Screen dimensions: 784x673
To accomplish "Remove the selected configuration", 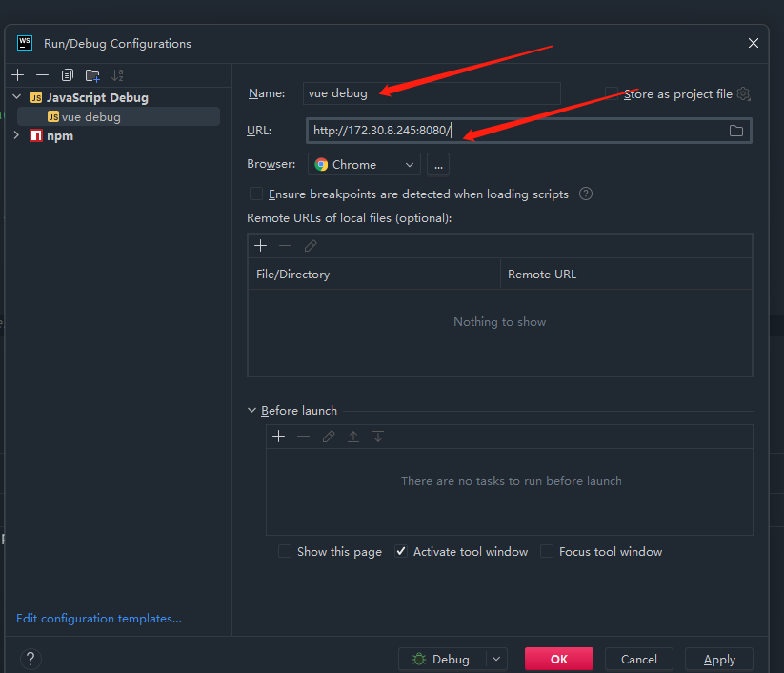I will pos(42,74).
